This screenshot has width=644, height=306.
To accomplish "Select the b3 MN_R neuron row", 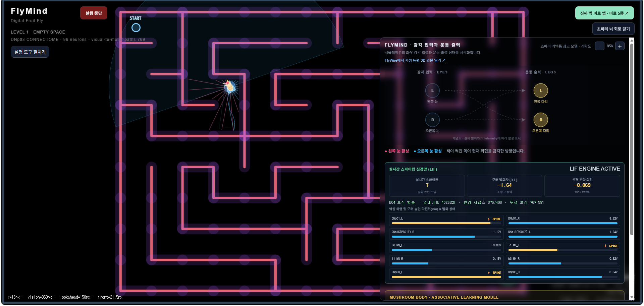I will (x=562, y=261).
